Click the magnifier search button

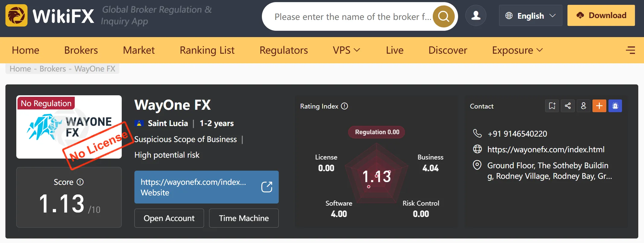(x=444, y=16)
